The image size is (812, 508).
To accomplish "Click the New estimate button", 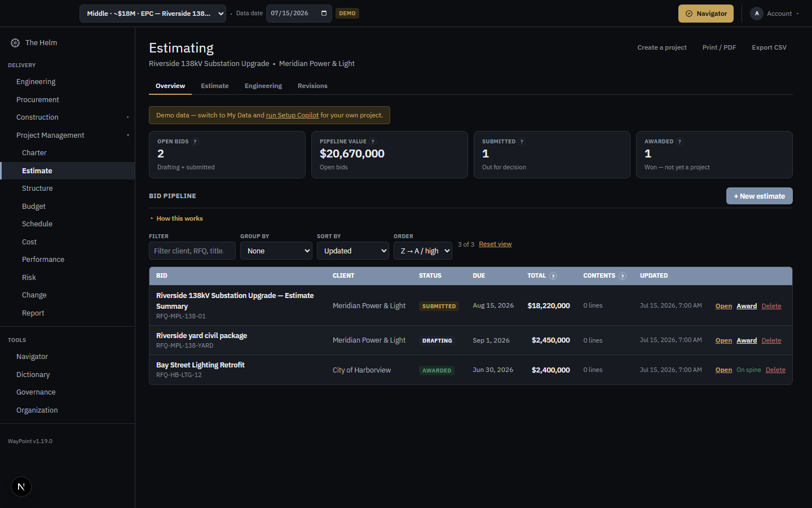I will pos(759,196).
